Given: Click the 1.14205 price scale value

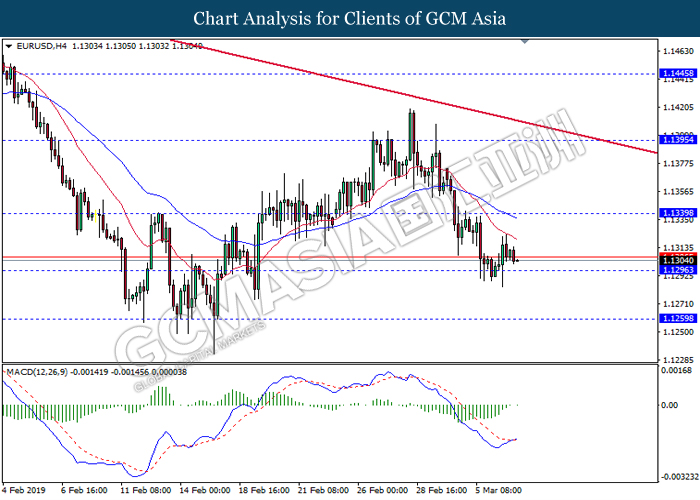Looking at the screenshot, I should (679, 107).
